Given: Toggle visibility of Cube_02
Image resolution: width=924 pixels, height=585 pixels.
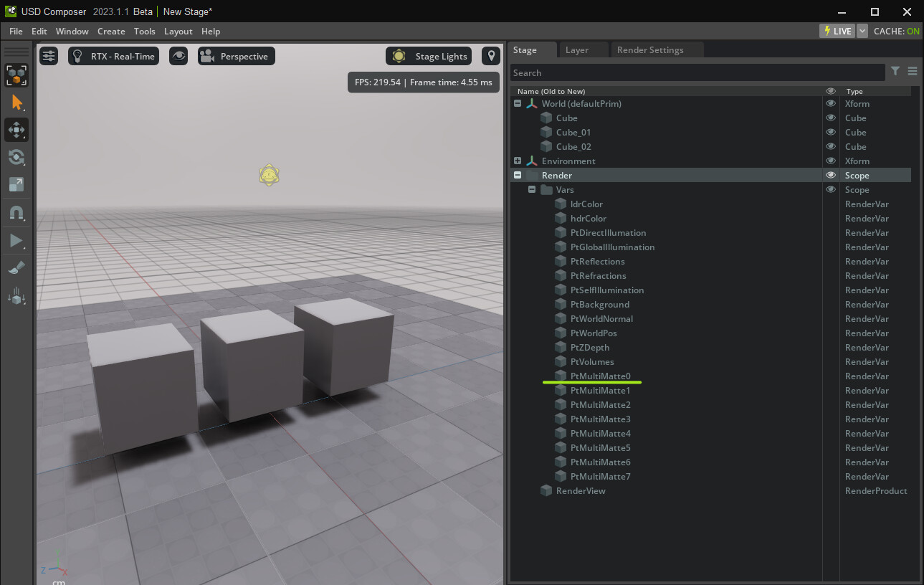Looking at the screenshot, I should pos(831,146).
